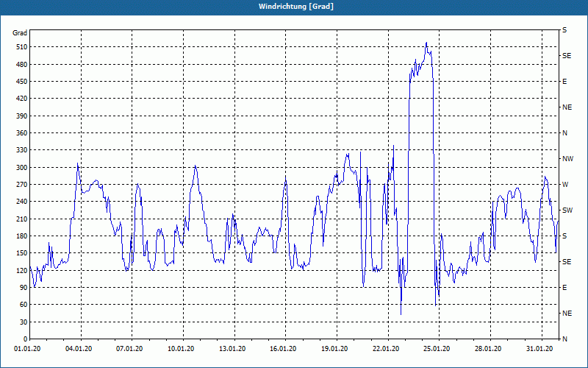The image size is (588, 368).
Task: Pick the y-axis value 240
Action: [22, 202]
